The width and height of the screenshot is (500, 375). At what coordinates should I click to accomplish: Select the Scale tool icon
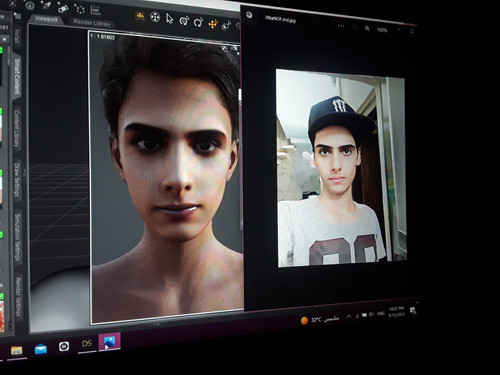pos(226,25)
